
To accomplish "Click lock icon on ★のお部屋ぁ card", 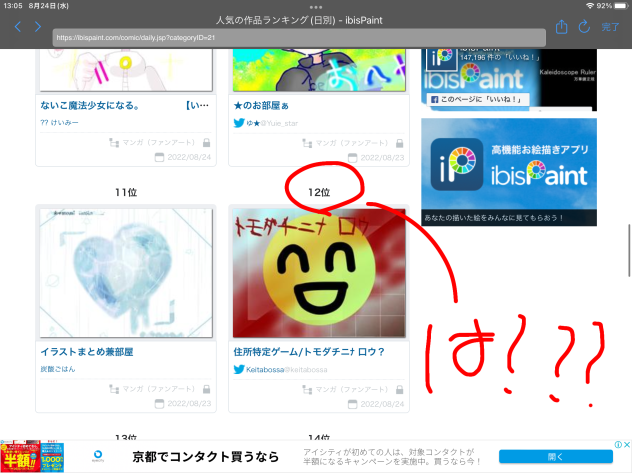I will pos(399,143).
